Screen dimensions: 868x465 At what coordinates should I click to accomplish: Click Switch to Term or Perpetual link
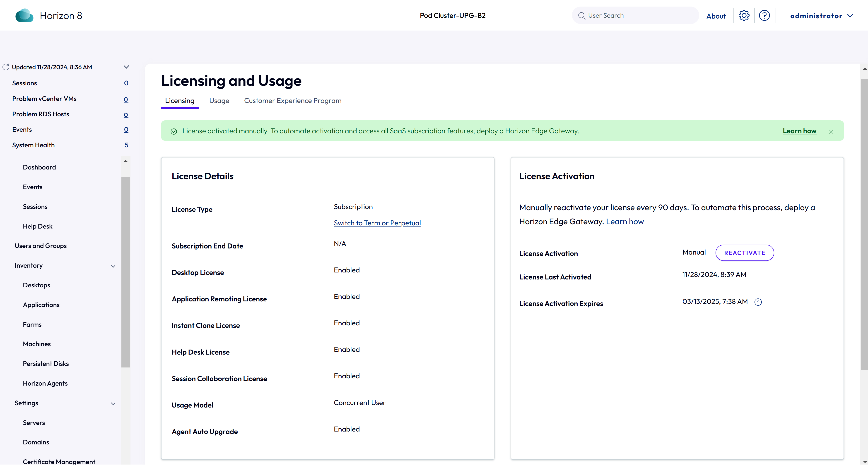(377, 223)
